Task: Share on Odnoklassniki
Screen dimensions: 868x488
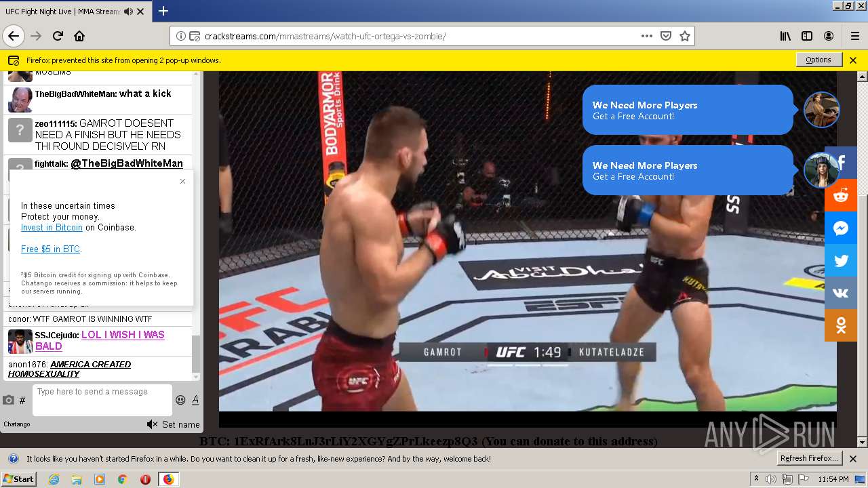Action: click(x=841, y=326)
